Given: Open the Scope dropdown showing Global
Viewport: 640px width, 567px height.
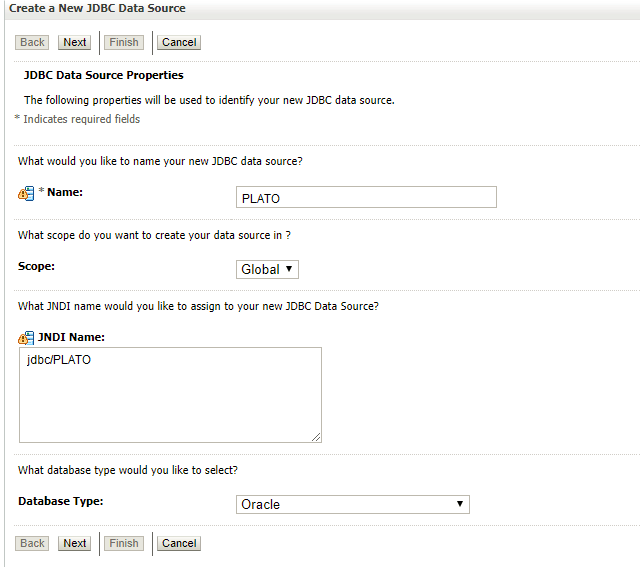Looking at the screenshot, I should (267, 269).
